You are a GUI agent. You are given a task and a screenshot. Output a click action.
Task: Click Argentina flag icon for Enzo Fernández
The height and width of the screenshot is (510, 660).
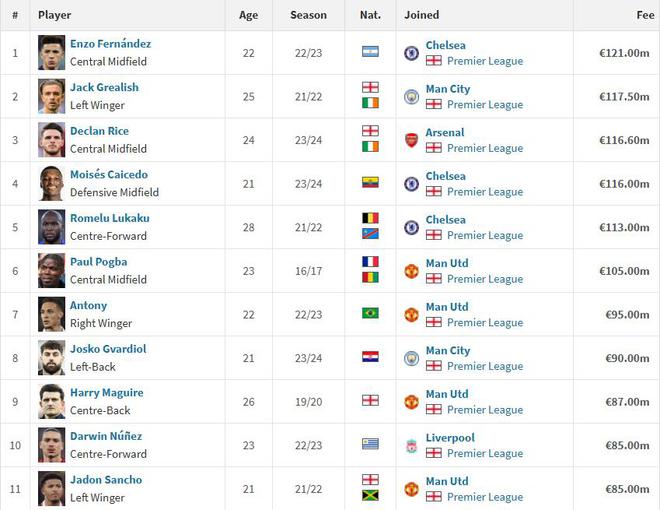(x=370, y=52)
